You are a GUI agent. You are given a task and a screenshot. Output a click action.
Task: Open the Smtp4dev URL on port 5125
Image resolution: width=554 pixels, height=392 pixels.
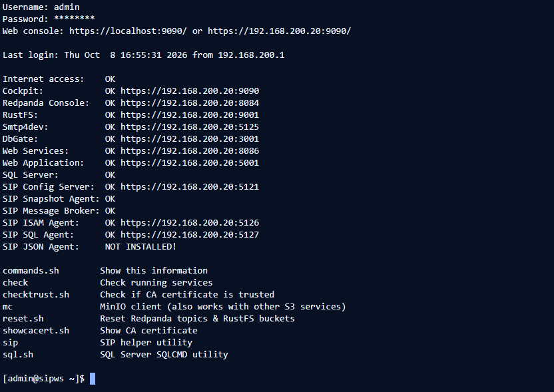pos(190,127)
